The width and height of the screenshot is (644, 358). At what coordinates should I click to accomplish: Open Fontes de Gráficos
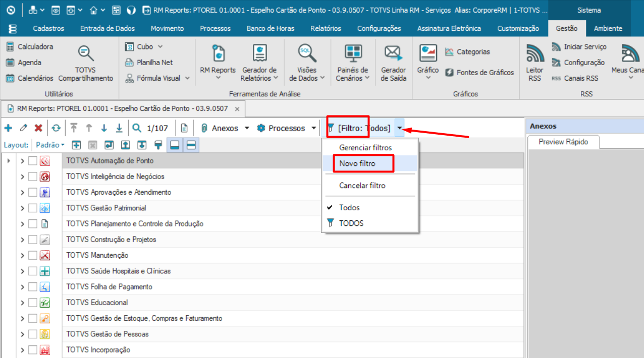479,73
